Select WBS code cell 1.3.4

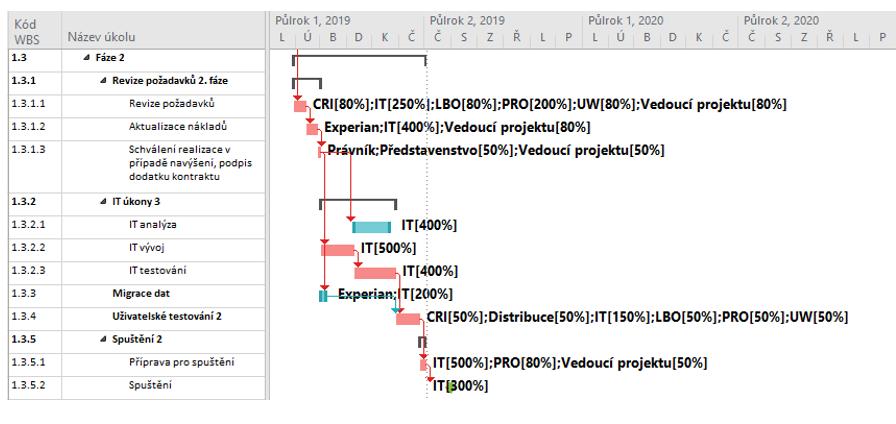pyautogui.click(x=35, y=317)
